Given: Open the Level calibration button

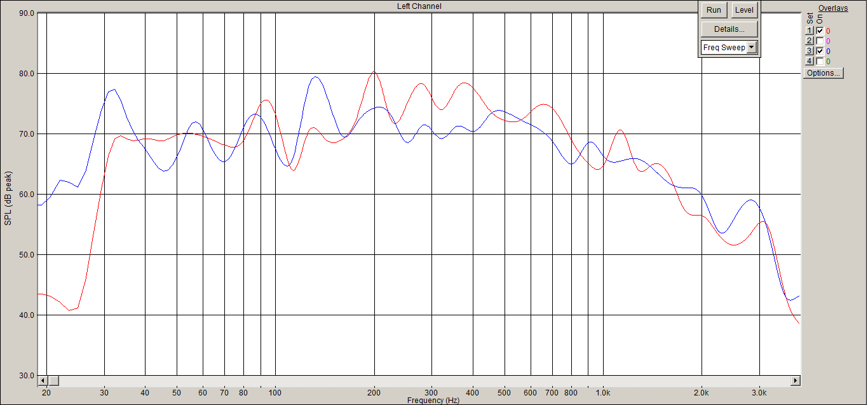Looking at the screenshot, I should (x=744, y=10).
